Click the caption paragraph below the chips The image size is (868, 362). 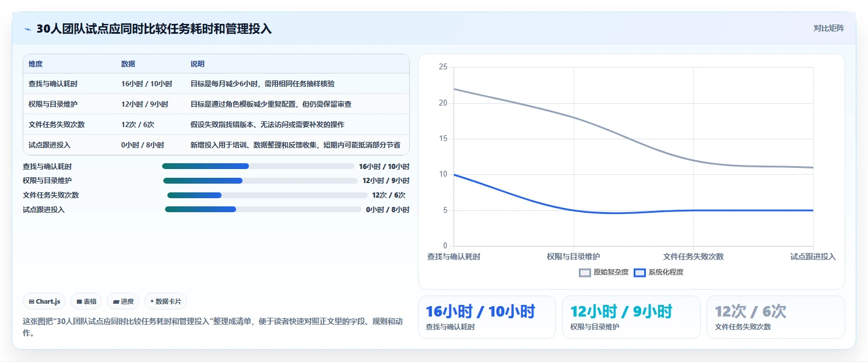[213, 328]
